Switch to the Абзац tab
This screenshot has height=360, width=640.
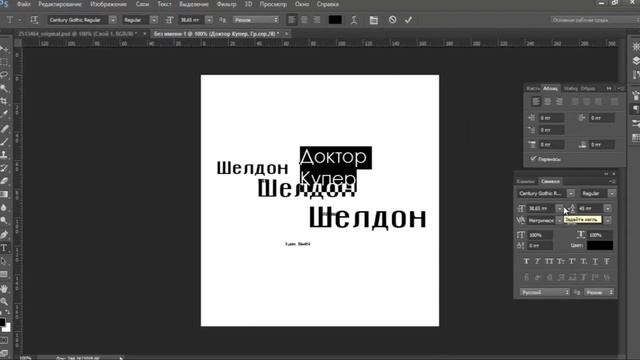point(550,88)
